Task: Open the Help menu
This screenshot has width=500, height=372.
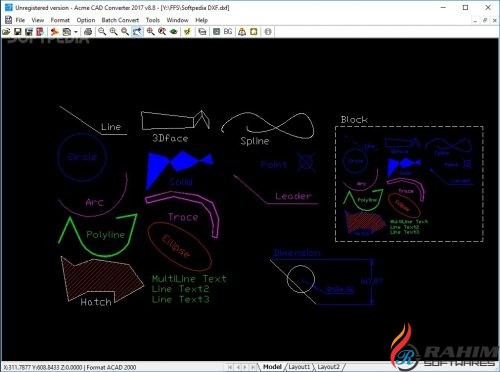Action: (201, 20)
